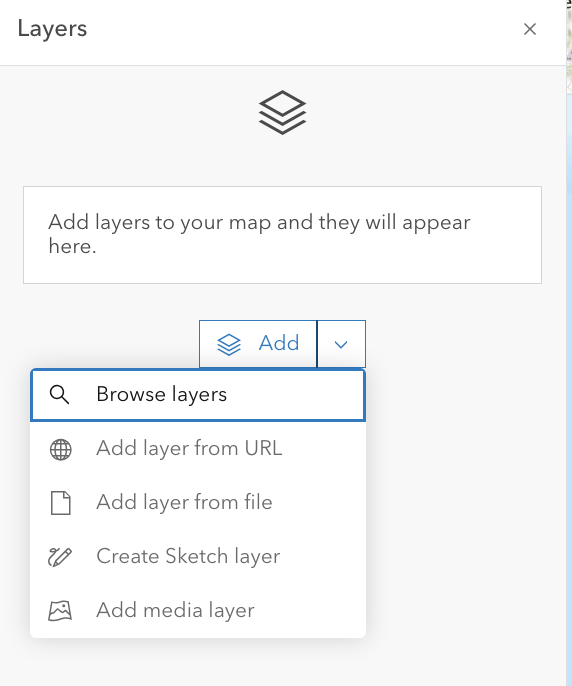Click the picture icon for media layer
The image size is (572, 686).
(x=60, y=610)
